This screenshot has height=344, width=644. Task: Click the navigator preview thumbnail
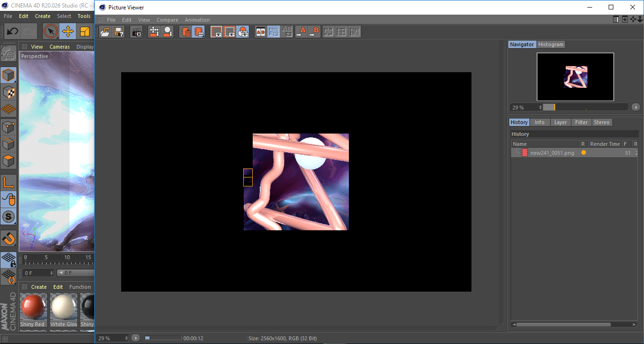point(575,77)
